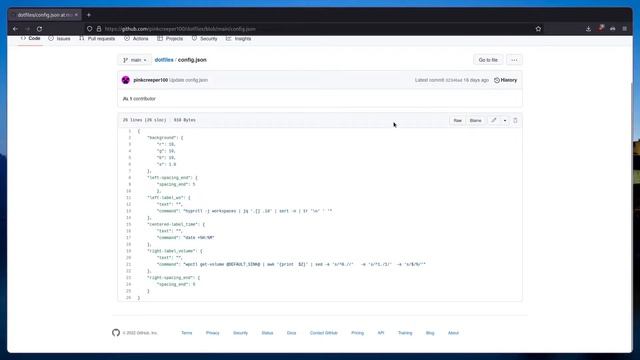Image resolution: width=640 pixels, height=360 pixels.
Task: Click the lock icon in address bar
Action: [x=99, y=29]
